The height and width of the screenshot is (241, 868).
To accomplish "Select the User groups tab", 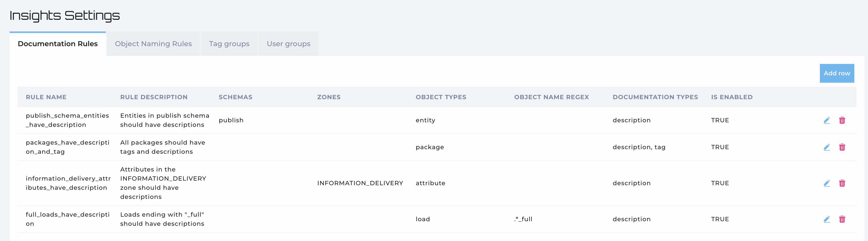I will click(288, 44).
